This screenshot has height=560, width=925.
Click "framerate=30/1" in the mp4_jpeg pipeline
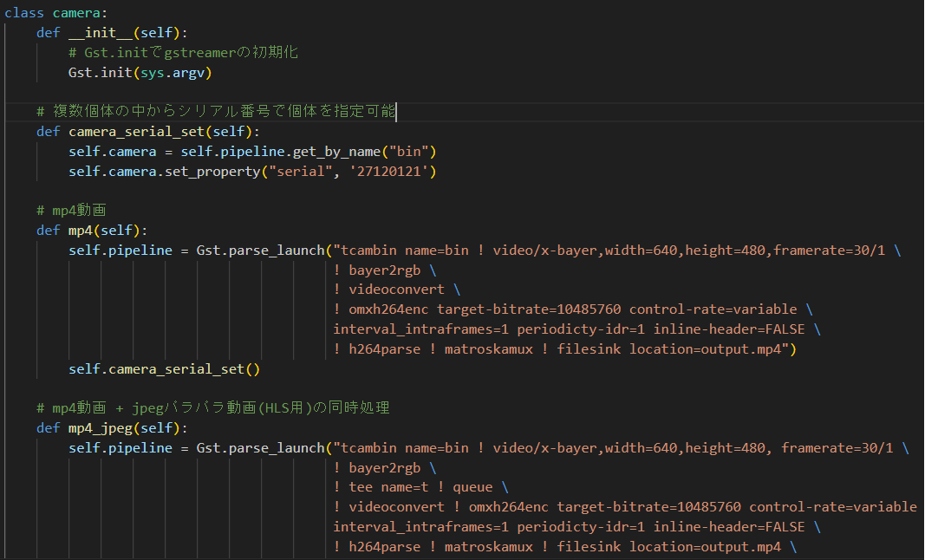837,448
